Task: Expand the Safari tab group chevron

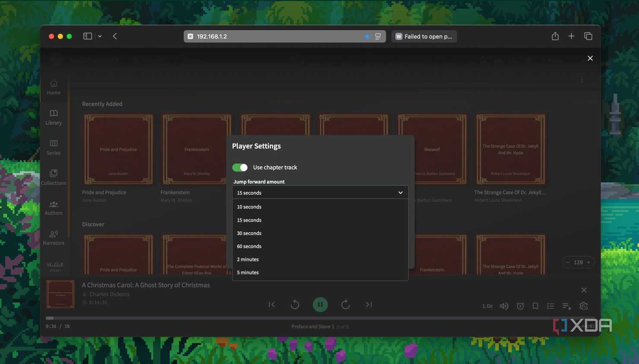Action: (100, 36)
